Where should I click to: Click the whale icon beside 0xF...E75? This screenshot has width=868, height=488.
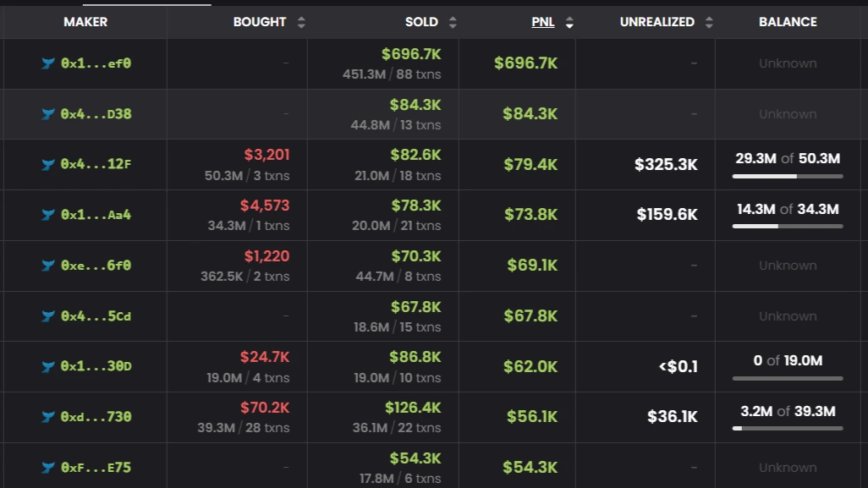48,468
